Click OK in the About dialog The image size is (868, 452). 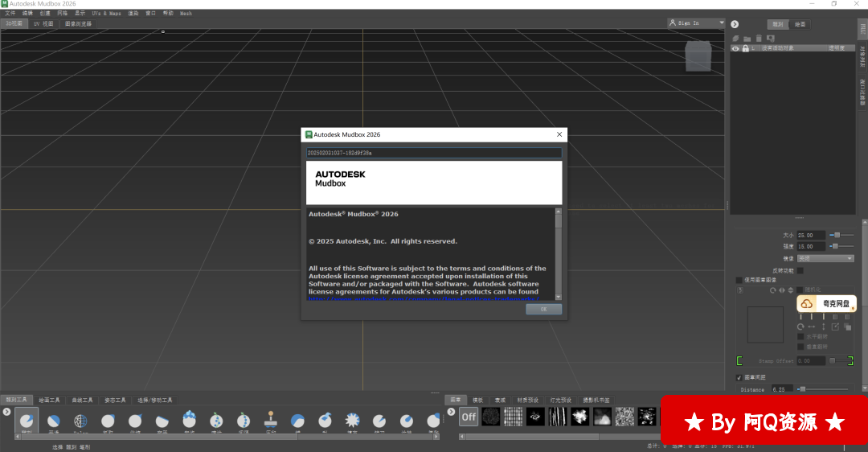point(543,309)
